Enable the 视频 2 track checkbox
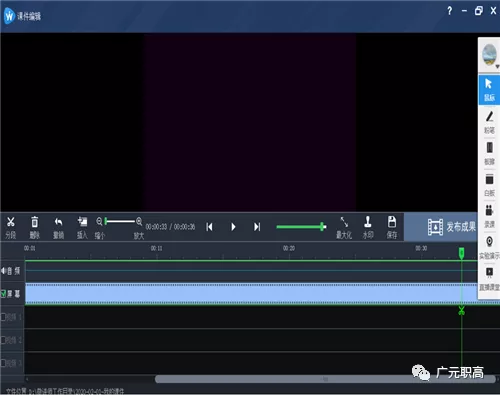The width and height of the screenshot is (500, 395). coord(3,340)
